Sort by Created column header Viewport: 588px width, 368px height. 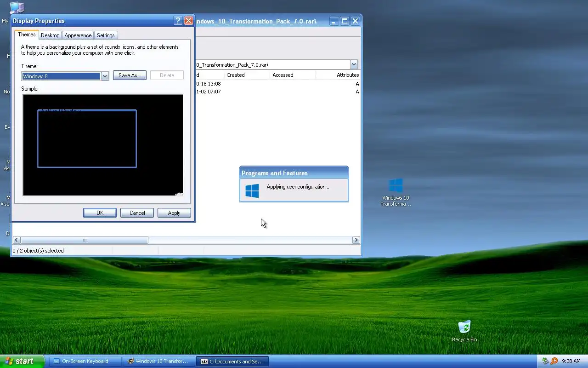point(247,75)
